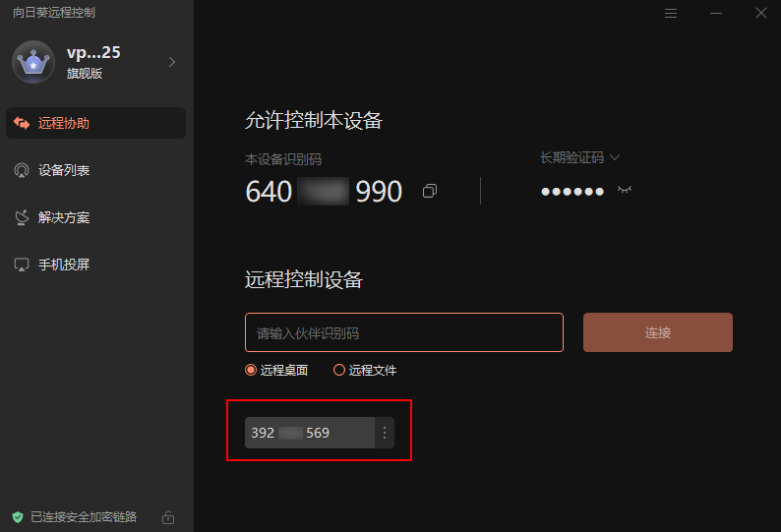Expand account details chevron beside vp...25
The height and width of the screenshot is (532, 781).
click(172, 62)
